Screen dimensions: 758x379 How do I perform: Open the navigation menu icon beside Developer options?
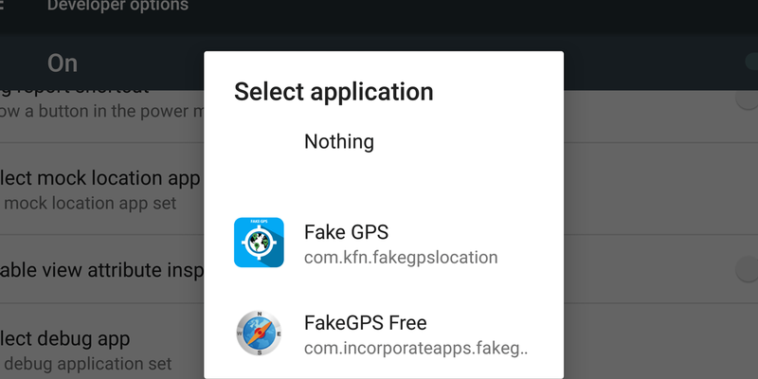coord(1,6)
